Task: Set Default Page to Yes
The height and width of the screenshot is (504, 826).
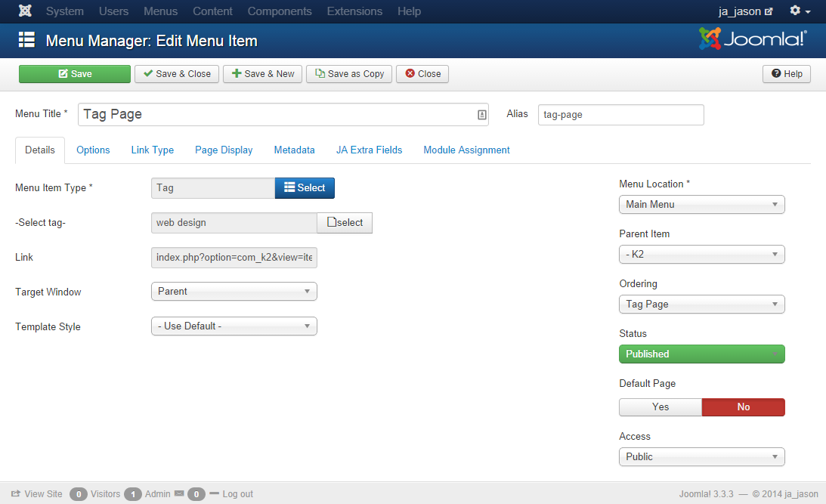Action: [660, 407]
